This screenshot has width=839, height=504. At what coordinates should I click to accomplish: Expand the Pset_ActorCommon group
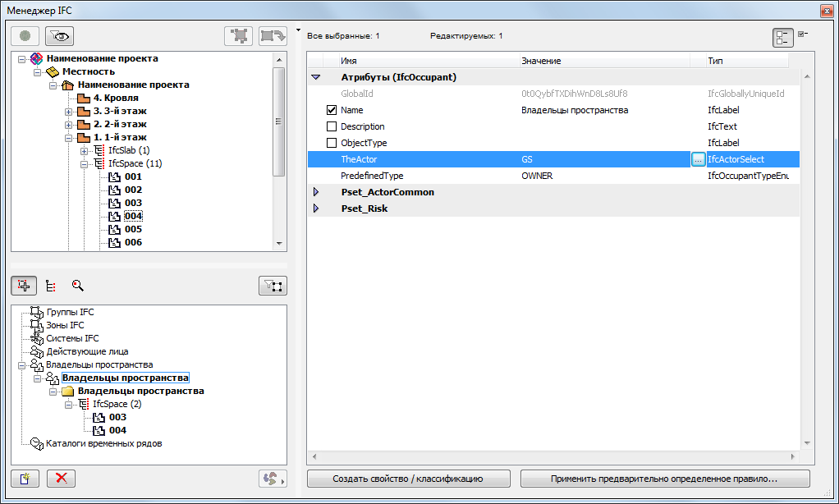(316, 192)
